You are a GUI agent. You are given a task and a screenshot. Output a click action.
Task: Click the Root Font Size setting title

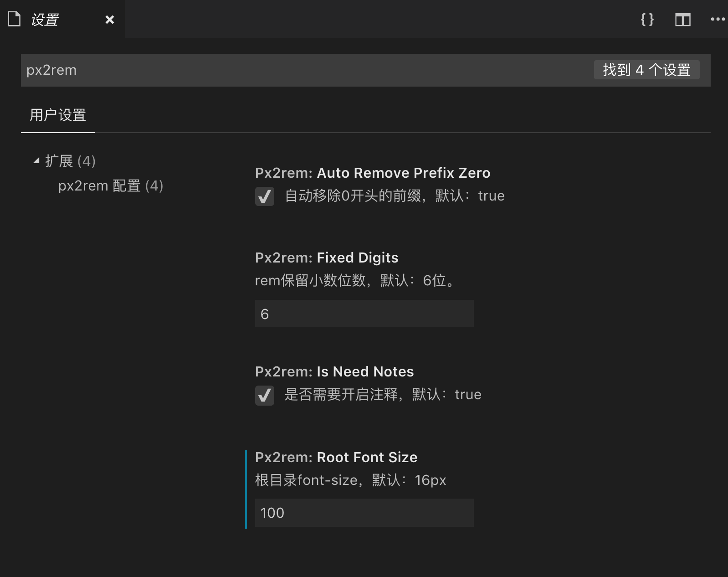[x=336, y=457]
